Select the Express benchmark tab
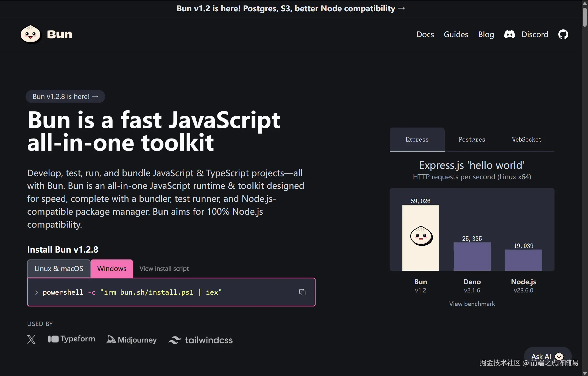This screenshot has height=376, width=588. click(x=417, y=139)
